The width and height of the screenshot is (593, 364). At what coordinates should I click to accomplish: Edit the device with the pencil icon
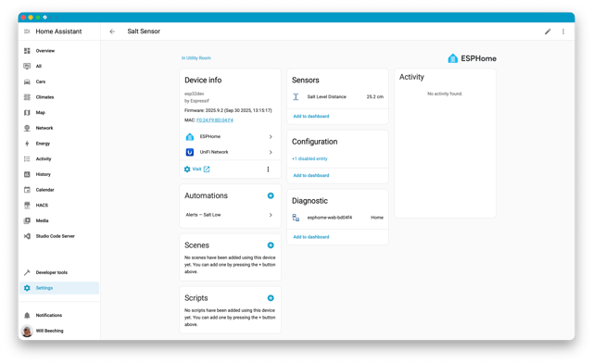click(x=548, y=31)
